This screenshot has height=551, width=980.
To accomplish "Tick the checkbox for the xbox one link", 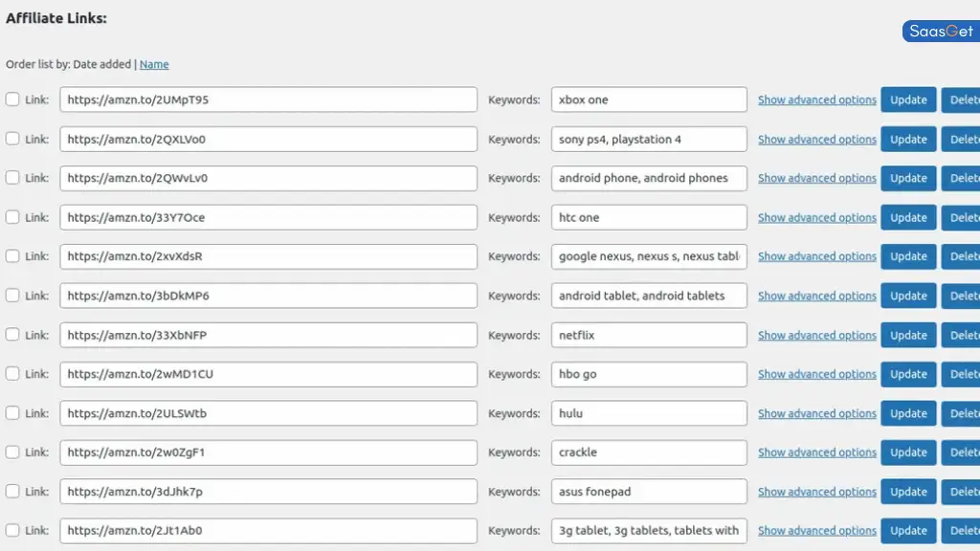I will point(12,99).
